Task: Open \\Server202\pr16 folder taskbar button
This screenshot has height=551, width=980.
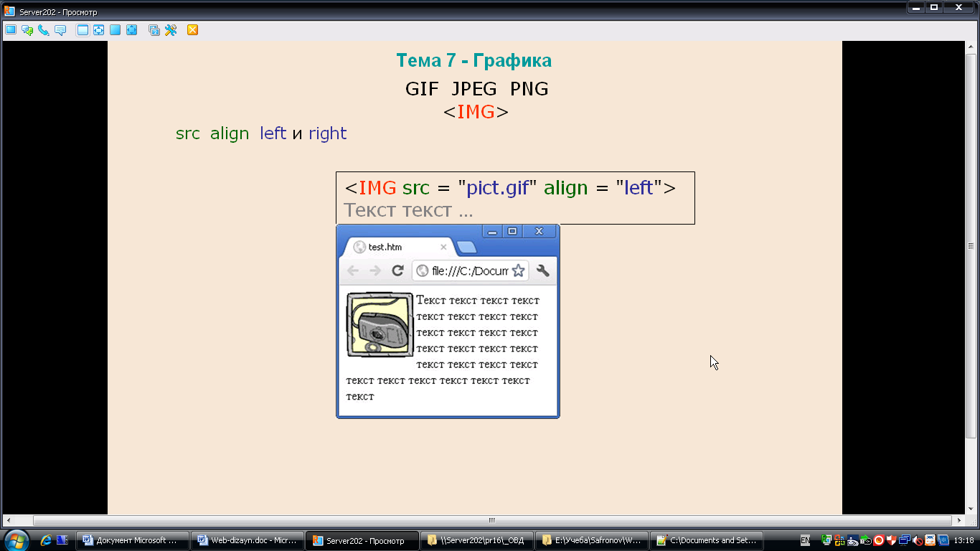Action: point(477,540)
